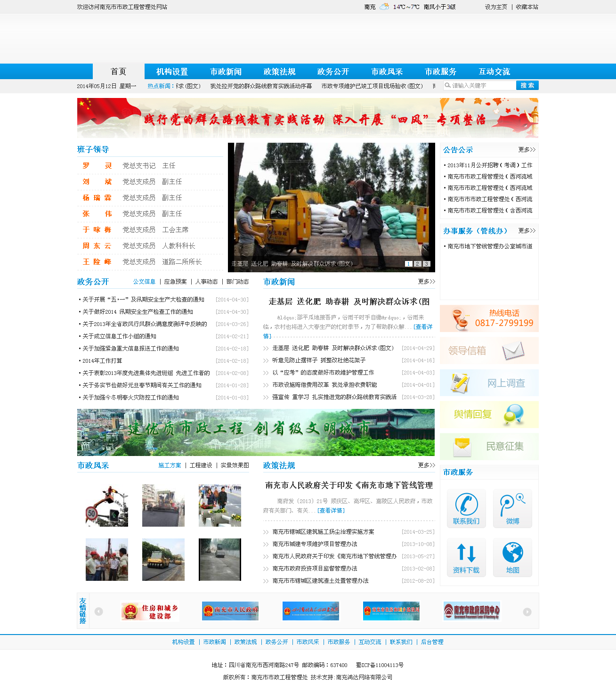
Task: Open the 联系我们 phone icon
Action: tap(466, 508)
